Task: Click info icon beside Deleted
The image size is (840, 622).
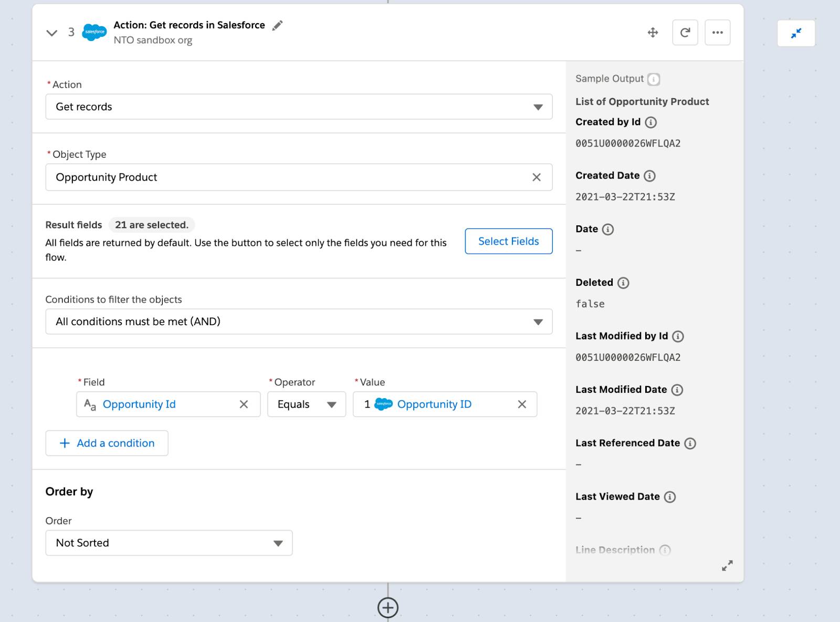Action: [x=623, y=283]
